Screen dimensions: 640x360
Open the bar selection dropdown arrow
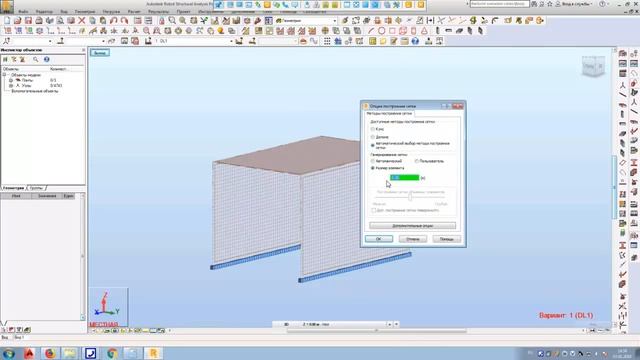103,41
